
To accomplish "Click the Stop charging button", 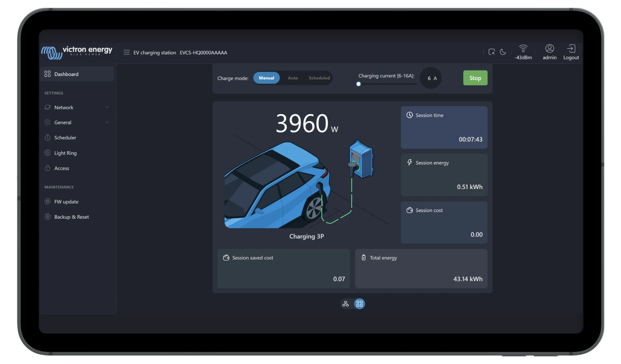I will point(475,78).
